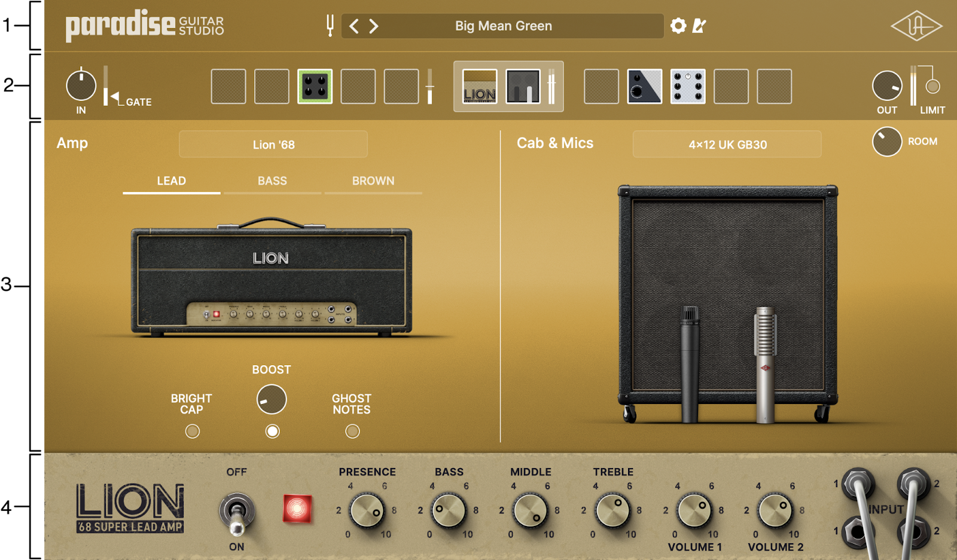Select the white six-knob effect slot
This screenshot has height=560, width=957.
coord(687,87)
